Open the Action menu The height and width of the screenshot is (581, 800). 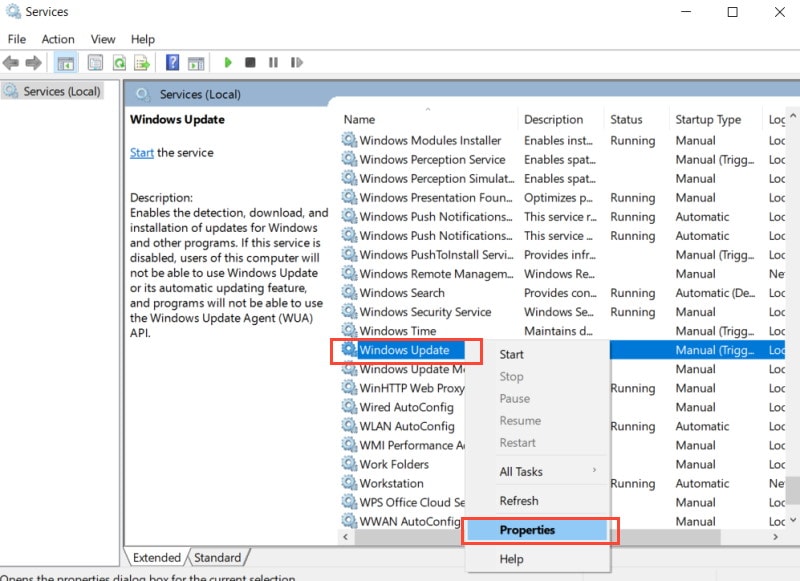[x=58, y=39]
